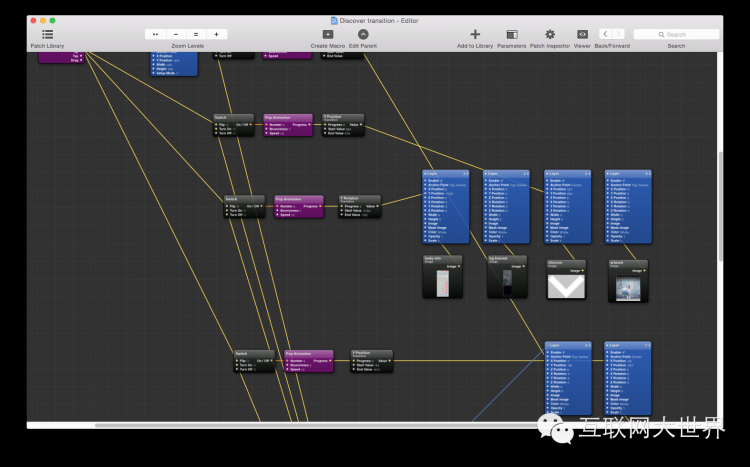Click the Edit Parent icon
This screenshot has height=467, width=750.
point(363,34)
